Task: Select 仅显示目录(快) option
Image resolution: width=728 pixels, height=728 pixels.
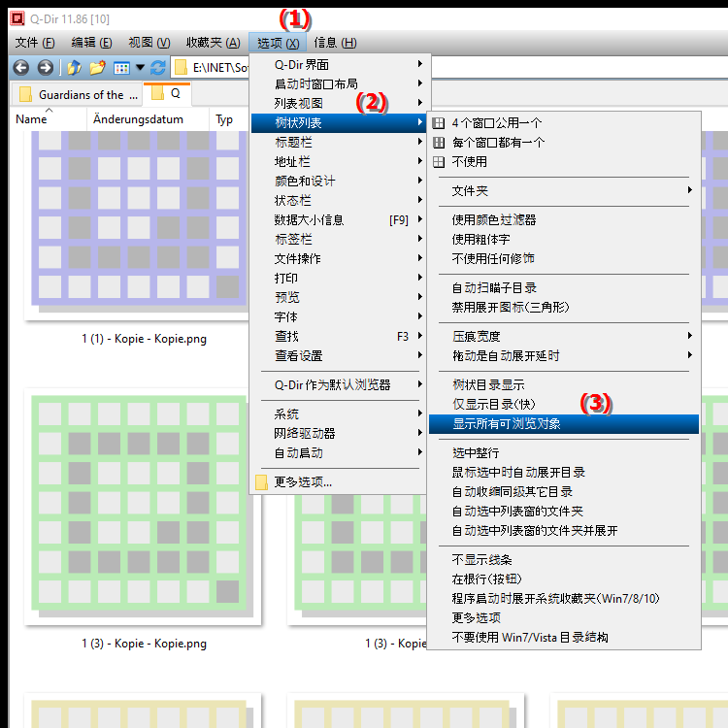Action: point(564,405)
